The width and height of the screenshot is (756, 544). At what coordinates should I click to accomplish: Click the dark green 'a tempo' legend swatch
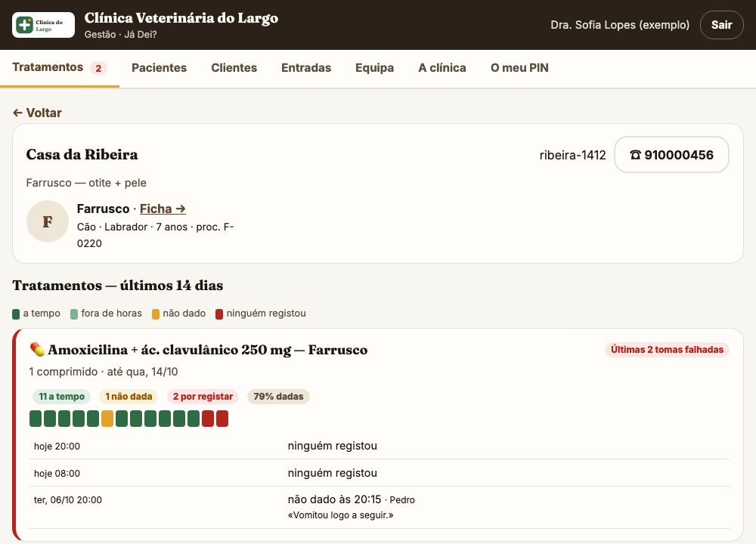click(16, 314)
